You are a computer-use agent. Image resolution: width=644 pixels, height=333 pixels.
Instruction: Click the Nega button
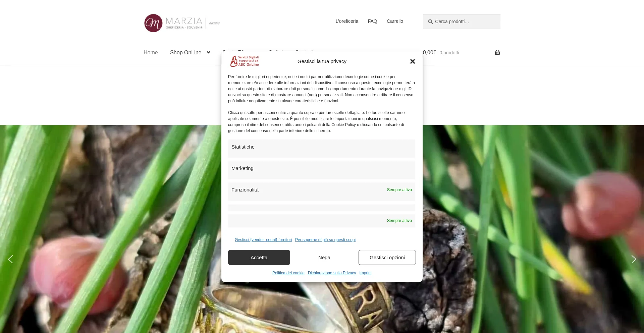click(x=324, y=258)
